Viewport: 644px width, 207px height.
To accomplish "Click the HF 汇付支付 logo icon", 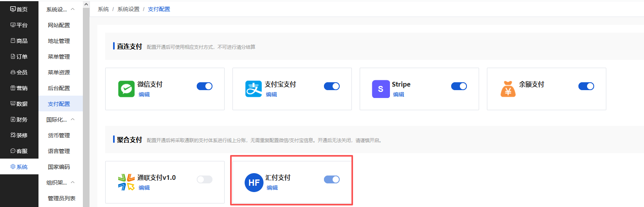I will point(254,183).
